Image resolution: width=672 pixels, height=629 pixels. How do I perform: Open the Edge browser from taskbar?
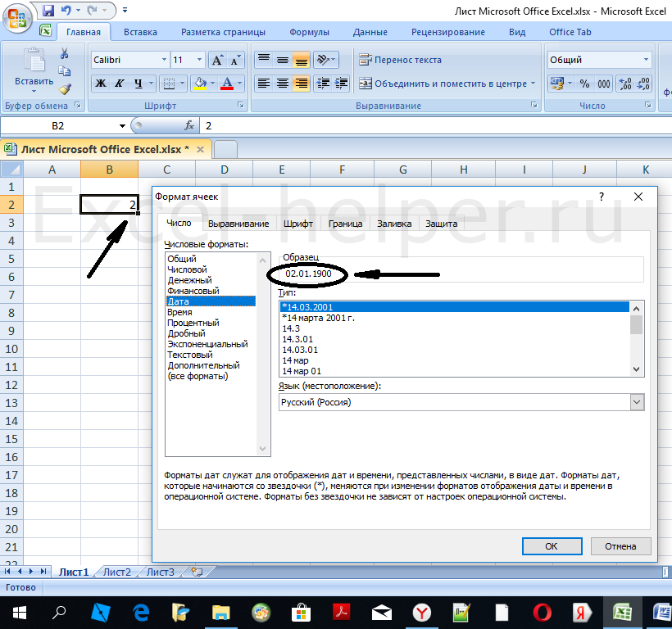141,613
